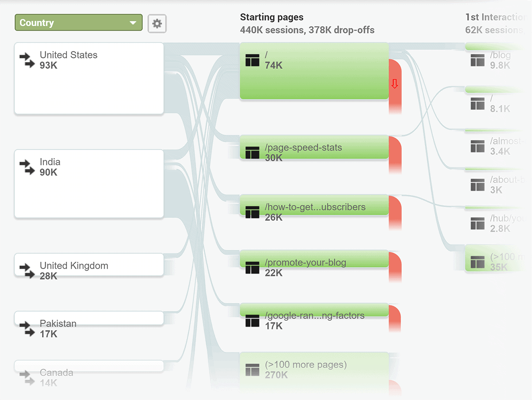This screenshot has height=400, width=532.
Task: Select the Canada country node
Action: point(89,366)
